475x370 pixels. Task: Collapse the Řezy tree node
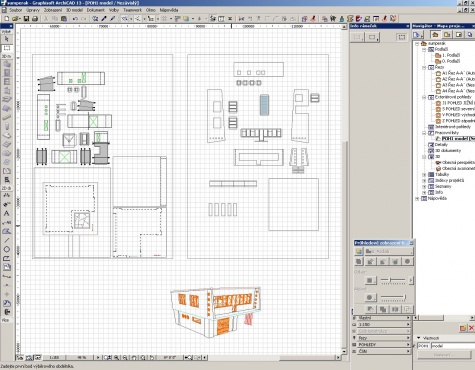click(424, 67)
